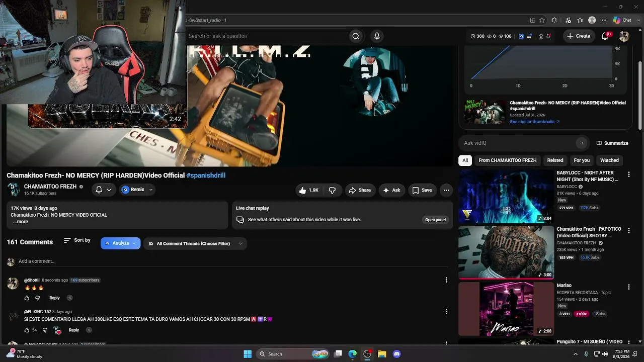Screen dimensions: 644x362
Task: Open browser settings and more menu
Action: 604,20
